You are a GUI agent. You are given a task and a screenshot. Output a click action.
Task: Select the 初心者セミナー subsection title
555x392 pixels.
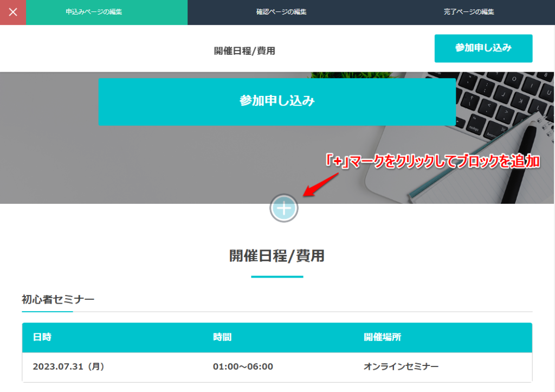[x=58, y=300]
